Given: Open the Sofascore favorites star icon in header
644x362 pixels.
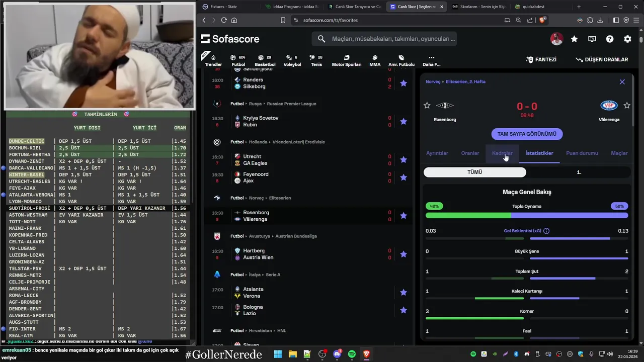Looking at the screenshot, I should pyautogui.click(x=574, y=39).
